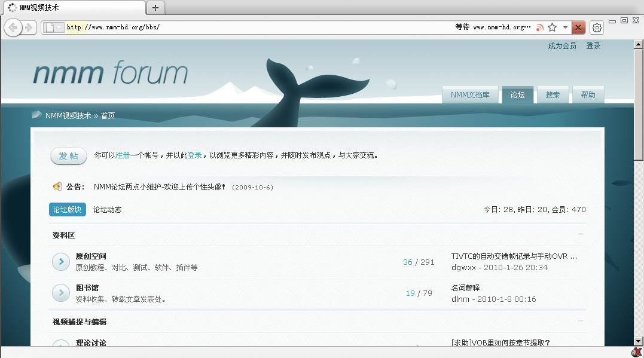Open the 搜索 navigation tab
The image size is (644, 358).
click(x=553, y=95)
